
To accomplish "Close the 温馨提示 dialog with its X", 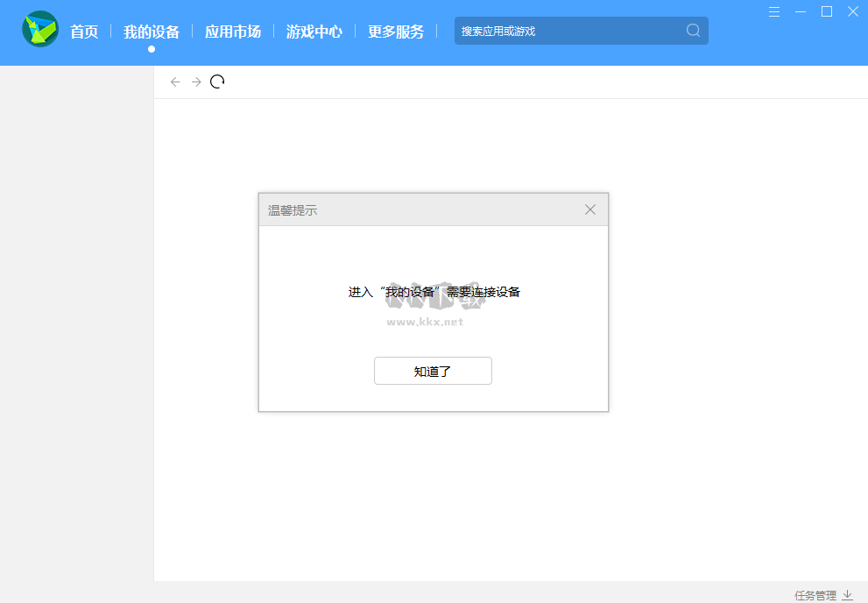I will (x=589, y=209).
